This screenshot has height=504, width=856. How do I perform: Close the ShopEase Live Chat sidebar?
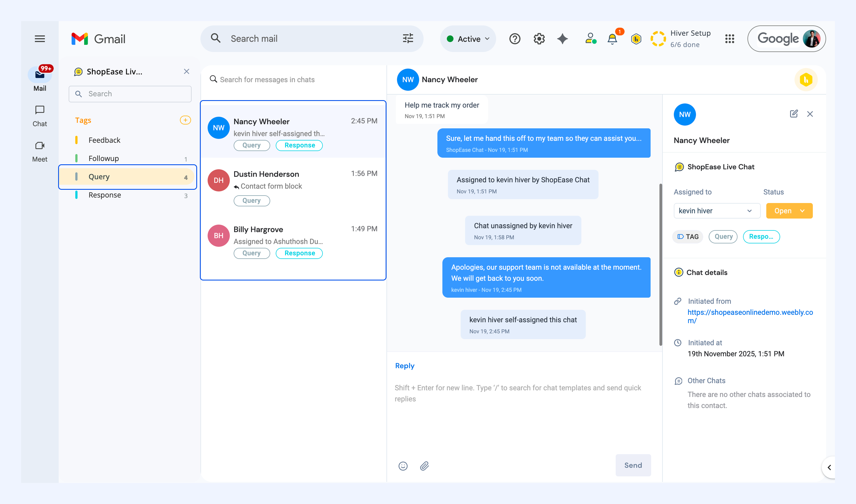tap(187, 71)
